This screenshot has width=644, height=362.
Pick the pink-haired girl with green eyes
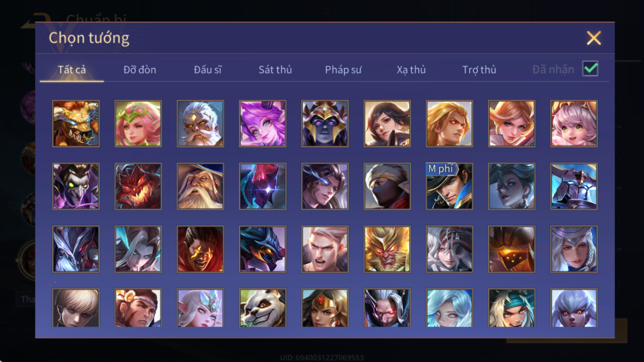574,124
